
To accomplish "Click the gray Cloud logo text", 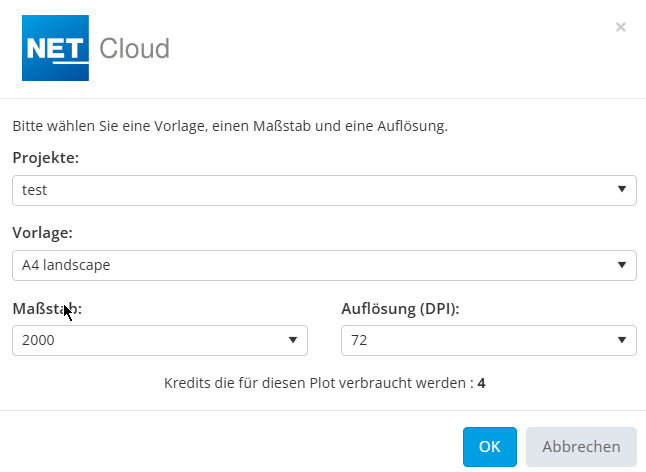I will pos(134,48).
